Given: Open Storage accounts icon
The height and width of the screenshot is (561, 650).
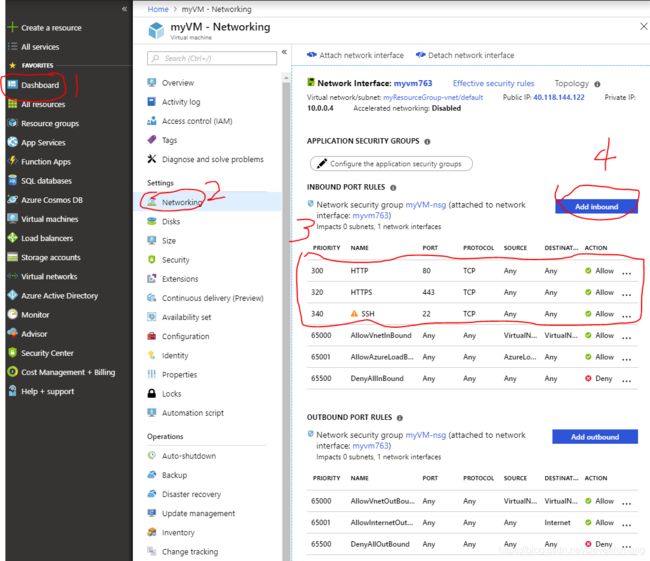Looking at the screenshot, I should (x=12, y=257).
